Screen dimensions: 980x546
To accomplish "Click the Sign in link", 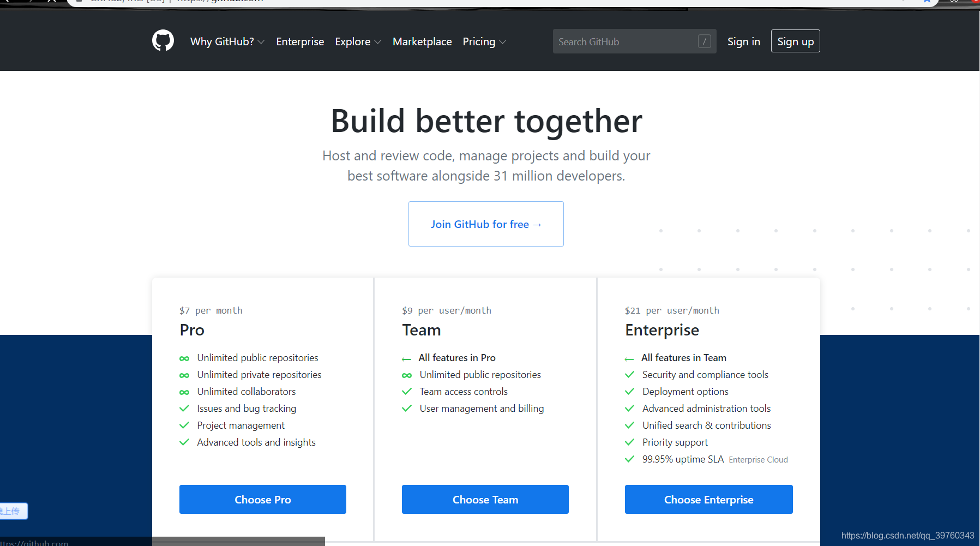I will (743, 41).
